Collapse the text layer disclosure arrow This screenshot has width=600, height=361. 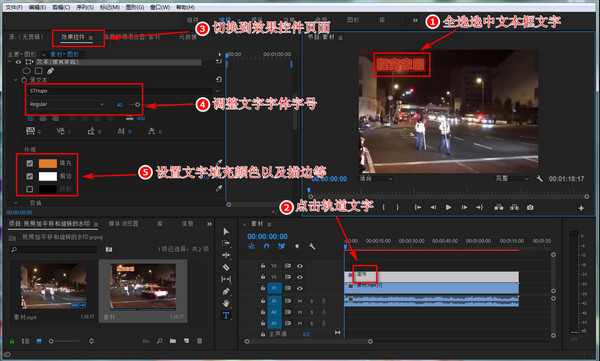click(10, 62)
